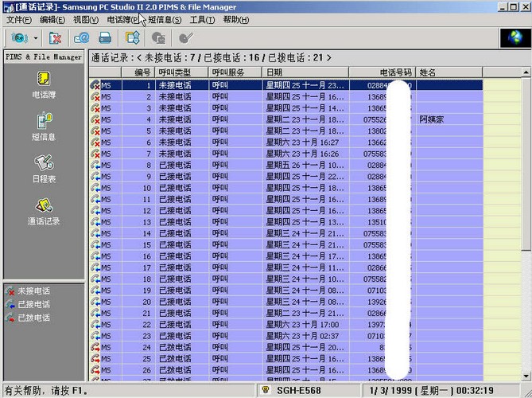Image resolution: width=532 pixels, height=398 pixels.
Task: Open the 短信息 messages sidebar icon
Action: (44, 127)
